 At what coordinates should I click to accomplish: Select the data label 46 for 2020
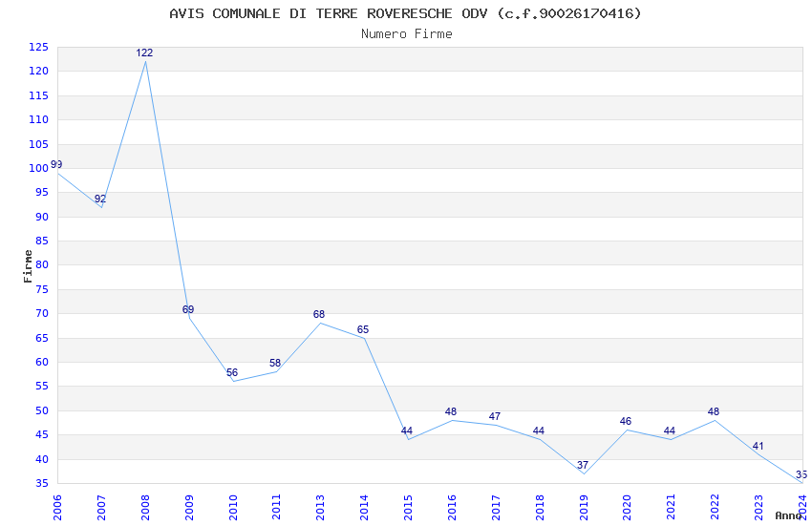coord(626,421)
